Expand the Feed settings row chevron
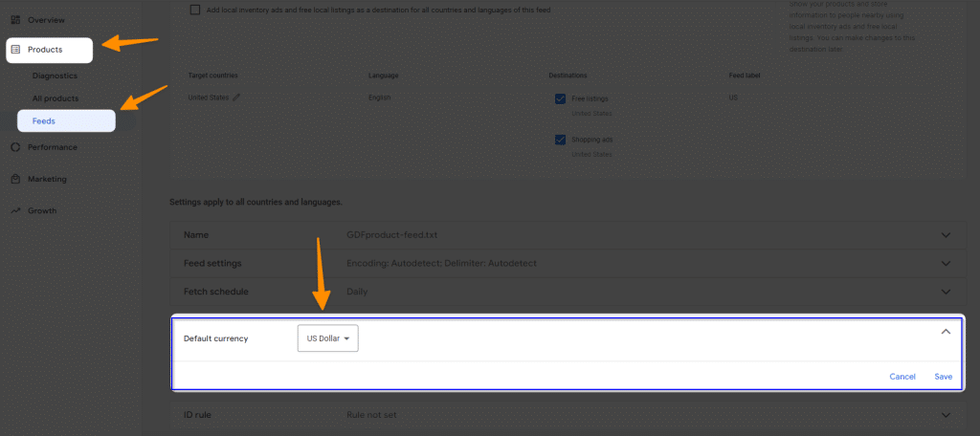Image resolution: width=980 pixels, height=436 pixels. [946, 264]
